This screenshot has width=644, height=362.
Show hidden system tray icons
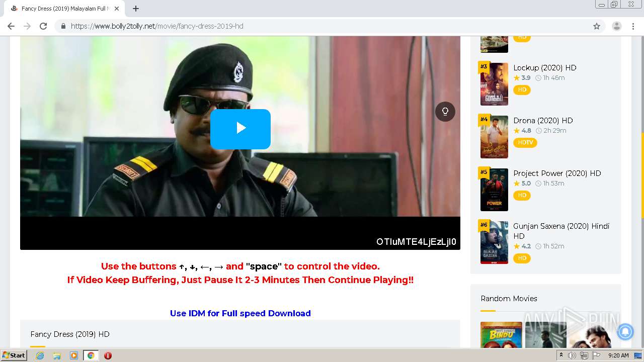(x=561, y=355)
